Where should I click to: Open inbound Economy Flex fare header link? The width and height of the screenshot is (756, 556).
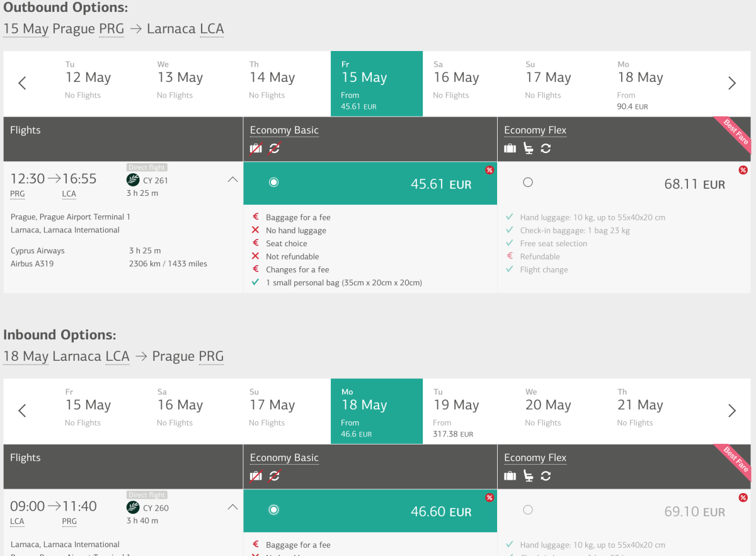tap(535, 458)
